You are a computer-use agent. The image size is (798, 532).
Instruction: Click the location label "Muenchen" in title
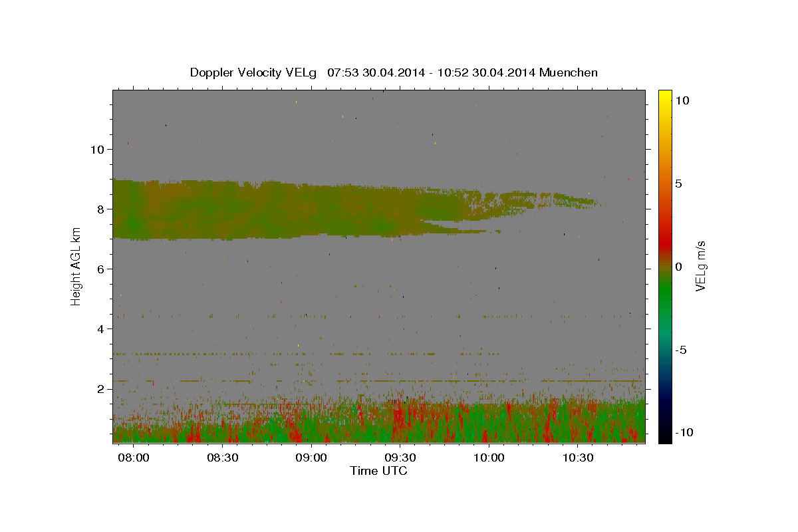click(x=569, y=72)
